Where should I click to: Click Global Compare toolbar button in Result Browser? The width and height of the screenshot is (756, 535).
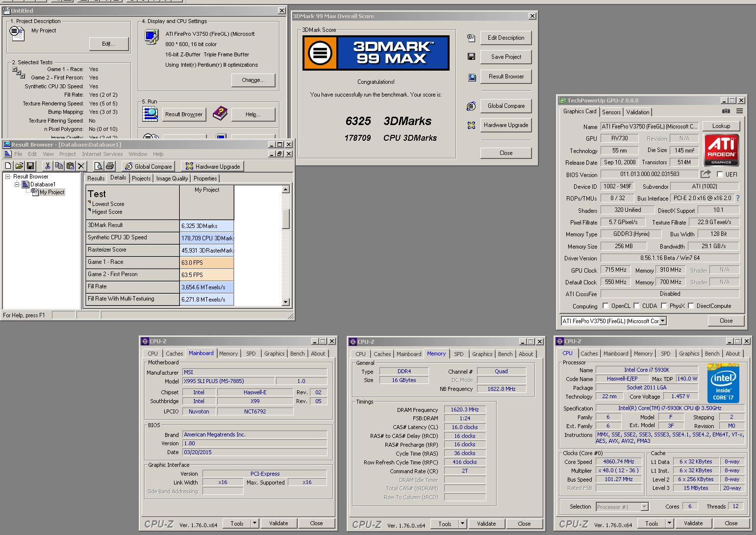coord(148,166)
